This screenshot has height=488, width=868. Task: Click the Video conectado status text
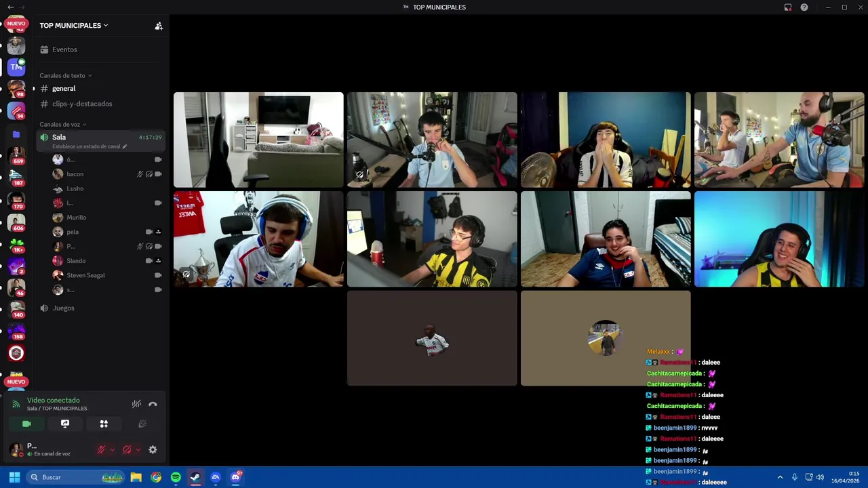click(x=54, y=401)
